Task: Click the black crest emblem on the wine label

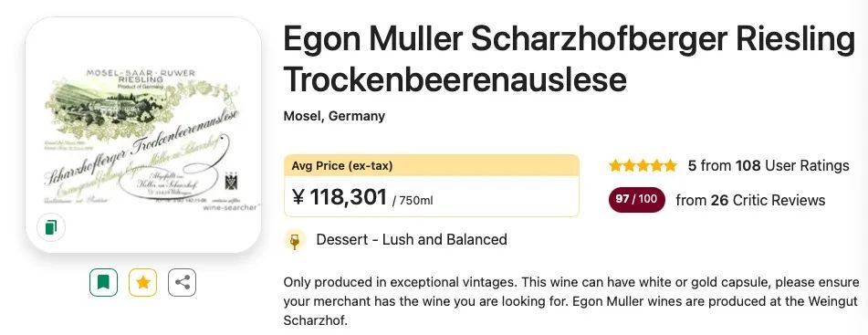Action: [231, 182]
